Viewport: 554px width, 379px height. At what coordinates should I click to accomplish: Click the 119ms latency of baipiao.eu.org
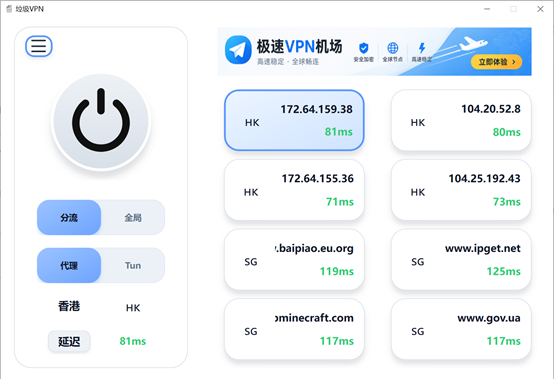[337, 271]
